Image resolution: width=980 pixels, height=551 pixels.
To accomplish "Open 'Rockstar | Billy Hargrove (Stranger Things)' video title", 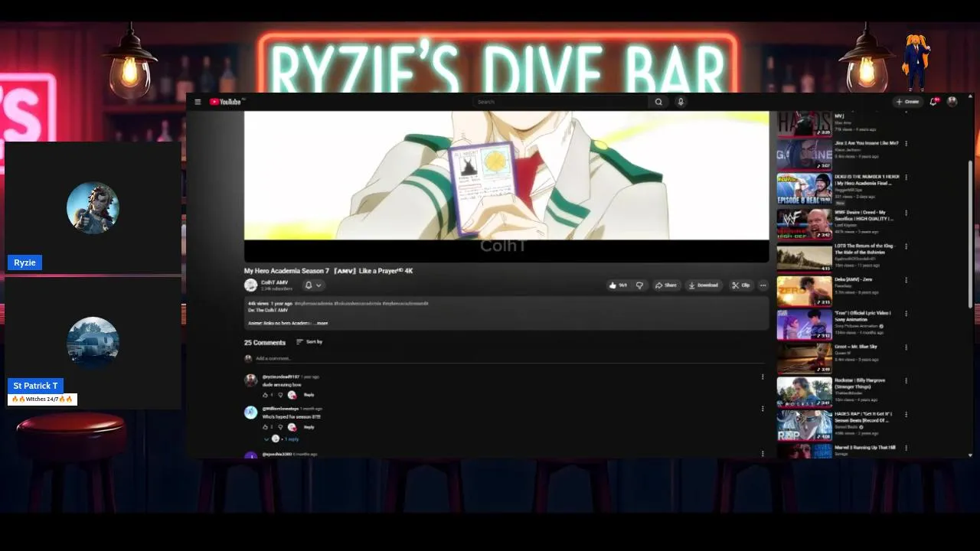I will [x=860, y=383].
